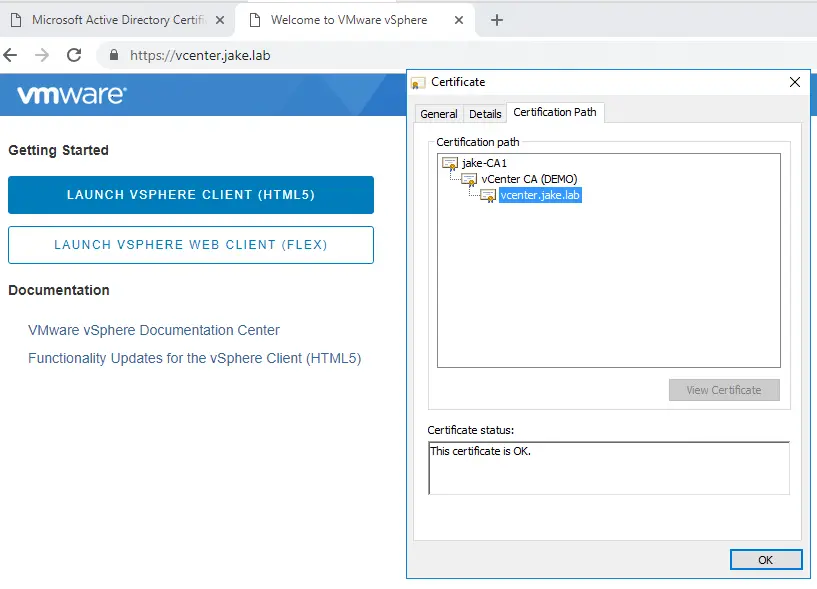Click the Certificate status text box
Viewport: 817px width, 589px height.
pos(609,468)
